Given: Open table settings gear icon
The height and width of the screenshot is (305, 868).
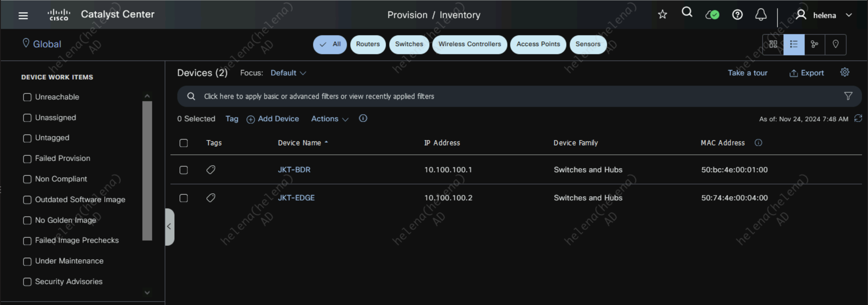Looking at the screenshot, I should (x=845, y=73).
